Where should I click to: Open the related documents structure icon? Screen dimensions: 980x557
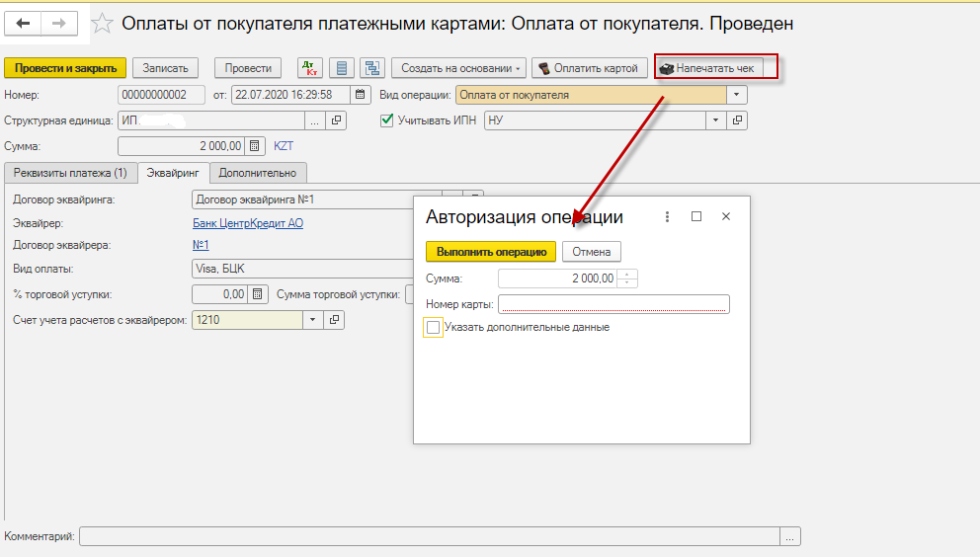pos(372,68)
